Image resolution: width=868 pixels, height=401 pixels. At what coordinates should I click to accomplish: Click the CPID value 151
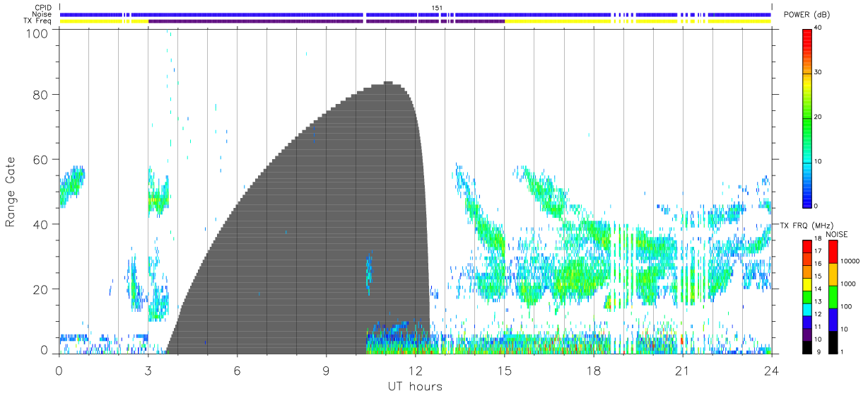point(437,8)
